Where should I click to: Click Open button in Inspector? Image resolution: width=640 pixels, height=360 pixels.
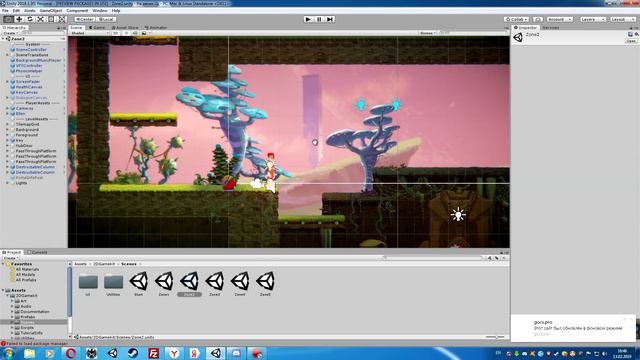click(631, 41)
